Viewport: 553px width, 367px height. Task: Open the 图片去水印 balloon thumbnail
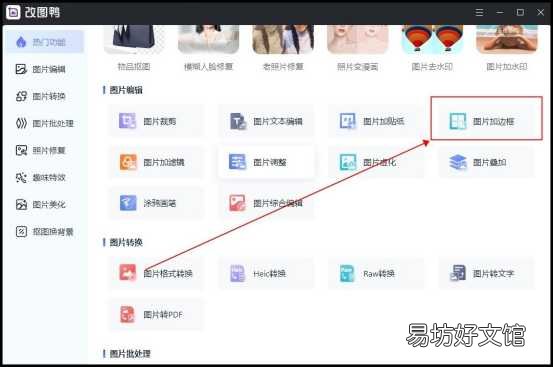(432, 39)
